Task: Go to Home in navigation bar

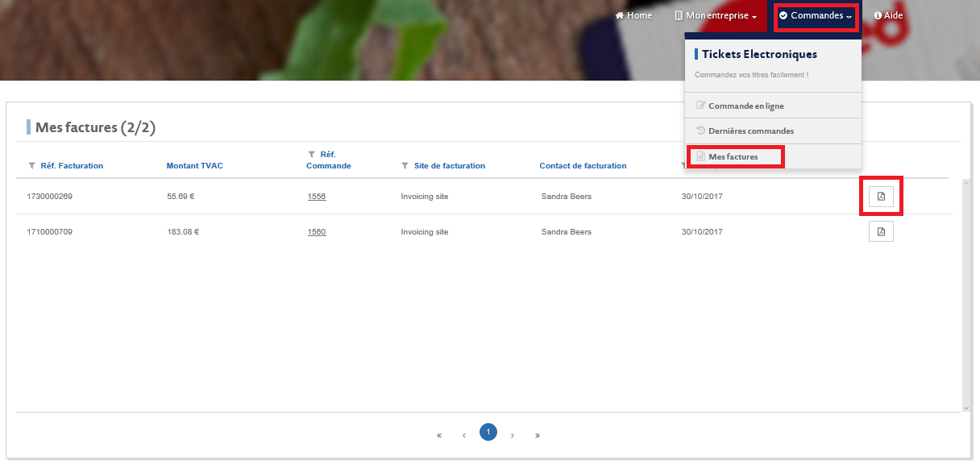Action: pos(633,15)
